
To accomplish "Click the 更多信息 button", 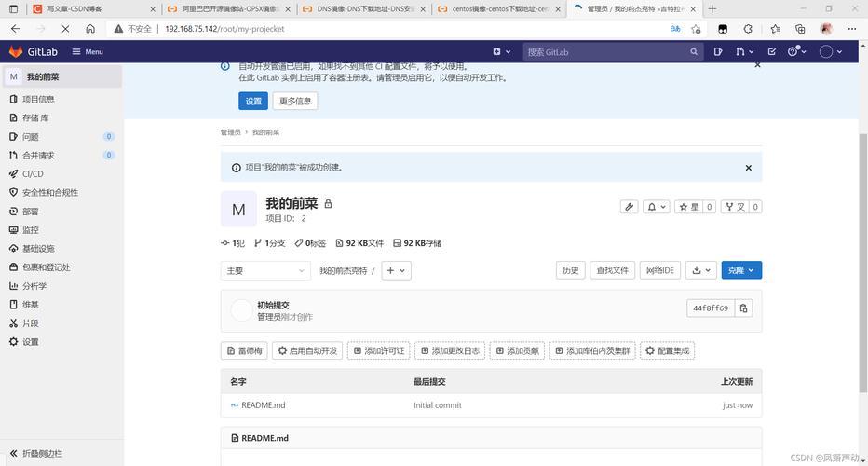I will pos(295,101).
